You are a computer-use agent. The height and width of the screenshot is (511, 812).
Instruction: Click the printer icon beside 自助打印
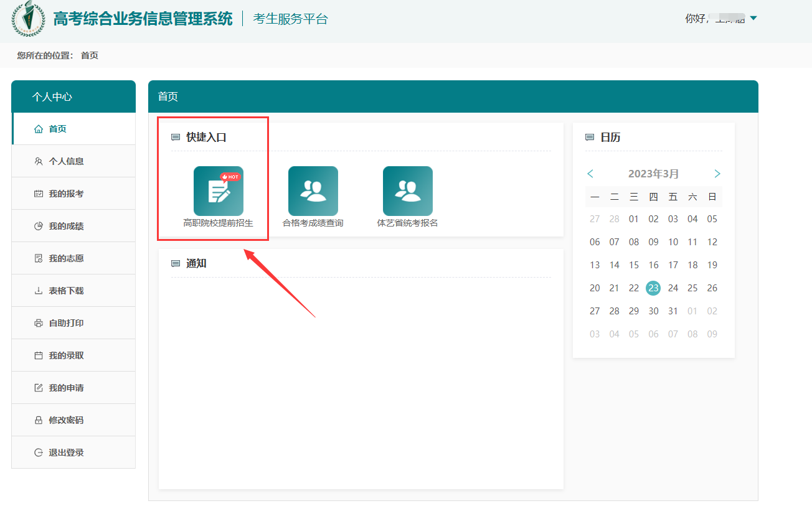[x=39, y=323]
